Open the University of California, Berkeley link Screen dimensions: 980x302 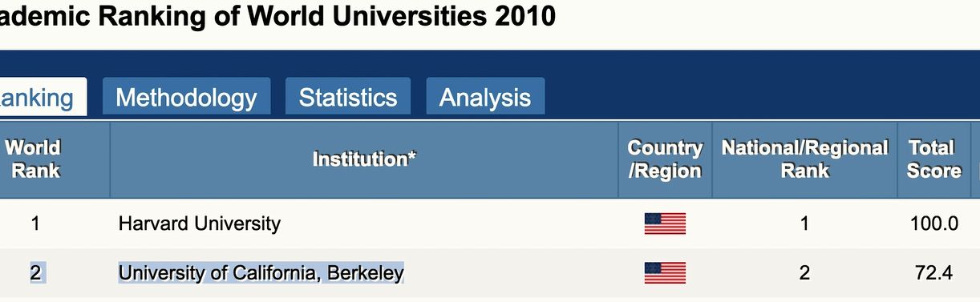pos(261,273)
